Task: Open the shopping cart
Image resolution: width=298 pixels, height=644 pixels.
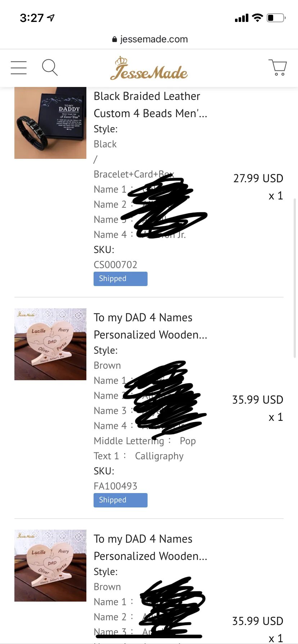Action: click(277, 68)
